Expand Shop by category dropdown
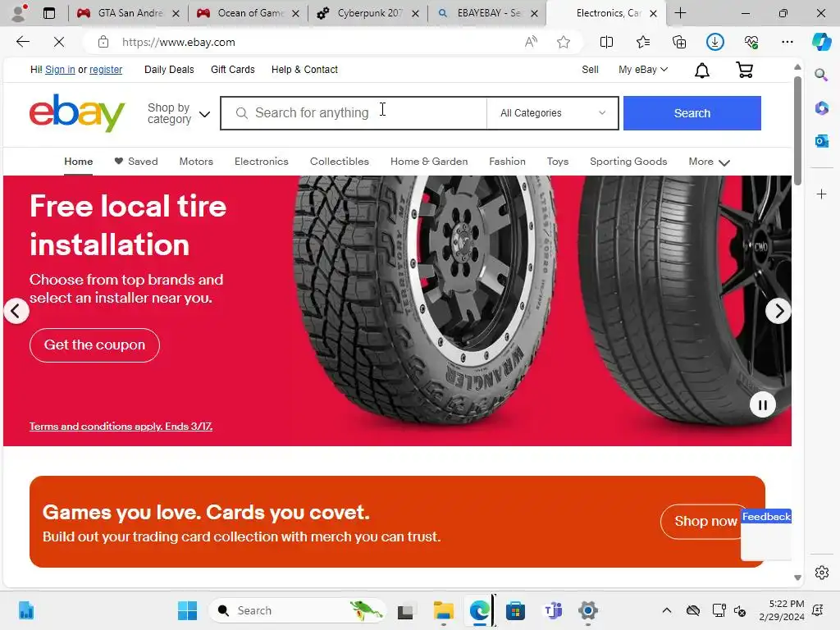840x630 pixels. [x=178, y=113]
